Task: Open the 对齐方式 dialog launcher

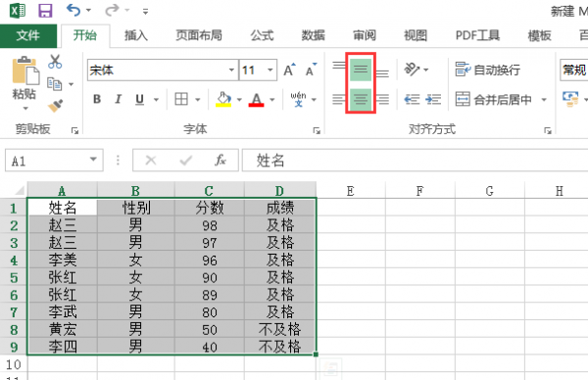Action: click(x=548, y=130)
